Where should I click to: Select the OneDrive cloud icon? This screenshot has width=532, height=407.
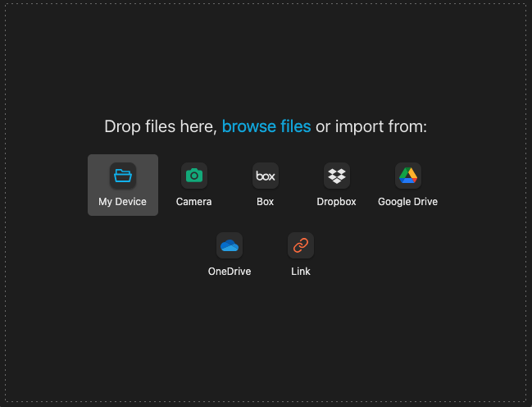click(x=230, y=245)
